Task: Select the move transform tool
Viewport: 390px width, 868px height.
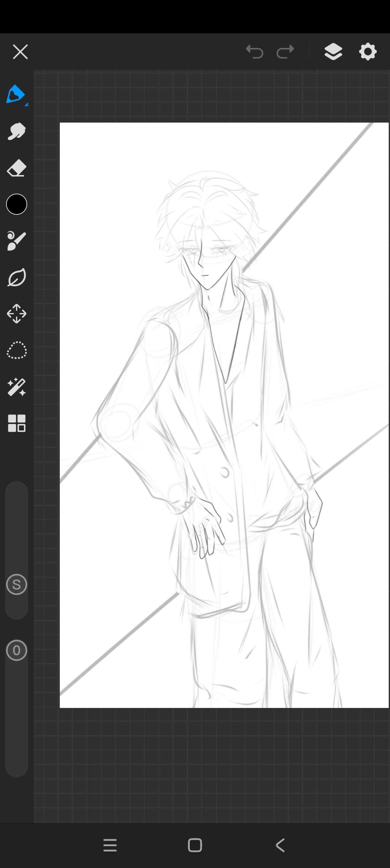Action: tap(17, 314)
